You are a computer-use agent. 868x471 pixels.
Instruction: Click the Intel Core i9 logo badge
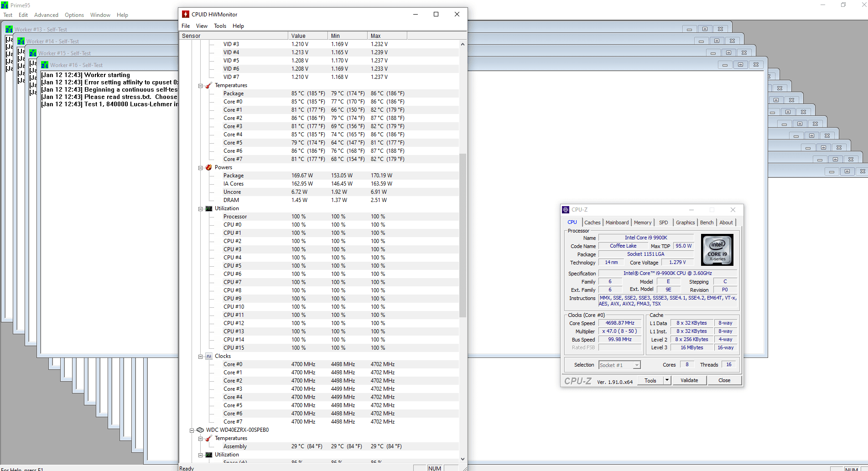point(717,250)
